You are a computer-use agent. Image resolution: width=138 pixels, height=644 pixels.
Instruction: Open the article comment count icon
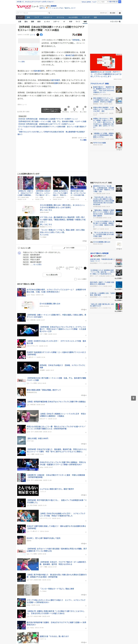(x=32, y=35)
